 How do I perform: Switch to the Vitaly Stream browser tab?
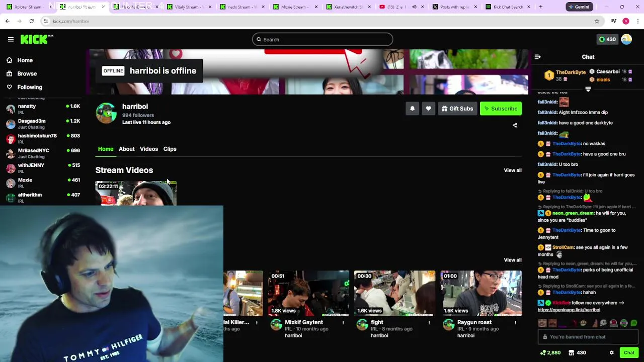(x=189, y=7)
